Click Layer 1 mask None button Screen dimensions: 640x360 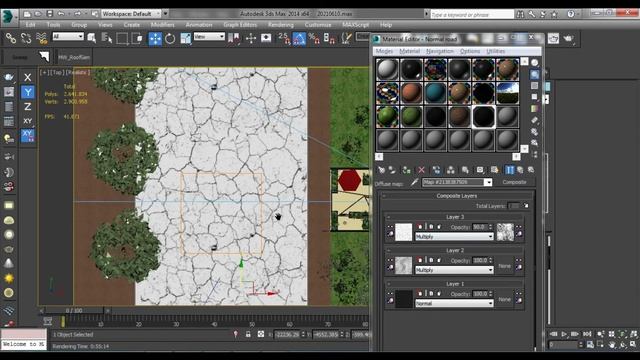[x=504, y=299]
